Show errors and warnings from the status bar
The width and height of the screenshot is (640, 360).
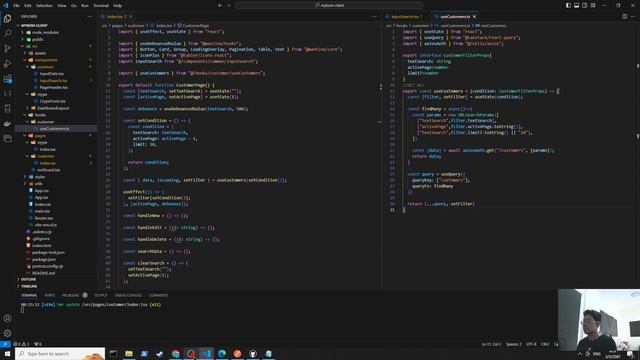(21, 344)
